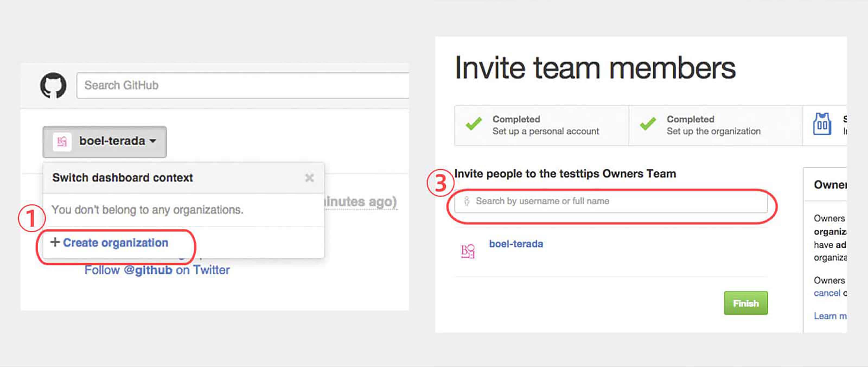Open the Learn more link in sidebar

pos(829,316)
